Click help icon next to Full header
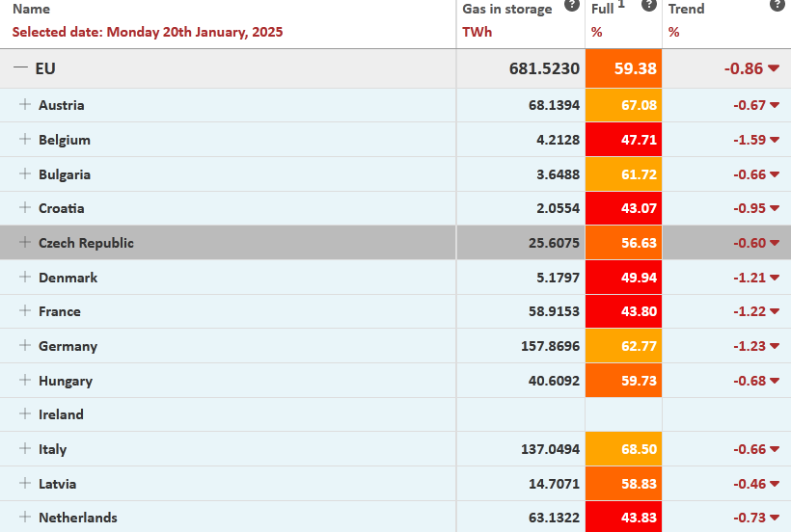 [649, 6]
